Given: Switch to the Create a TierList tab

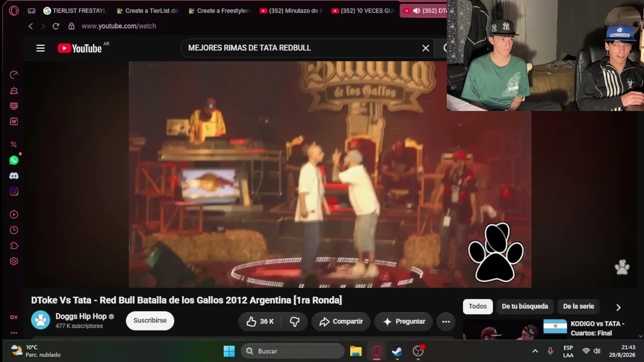Looking at the screenshot, I should click(147, 11).
